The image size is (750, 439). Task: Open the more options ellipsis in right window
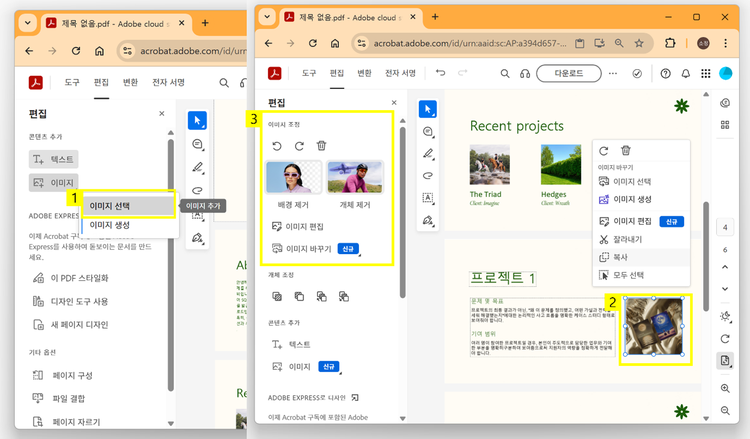pos(613,74)
